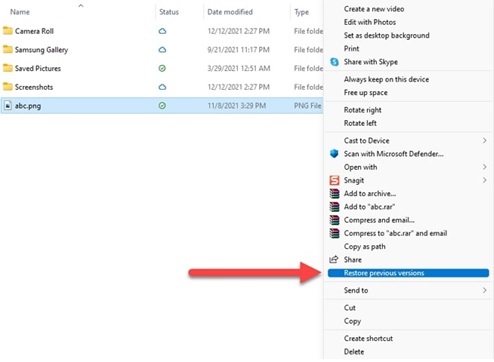This screenshot has width=494, height=362.
Task: Select the Saved Pictures folder name
Action: tap(38, 68)
